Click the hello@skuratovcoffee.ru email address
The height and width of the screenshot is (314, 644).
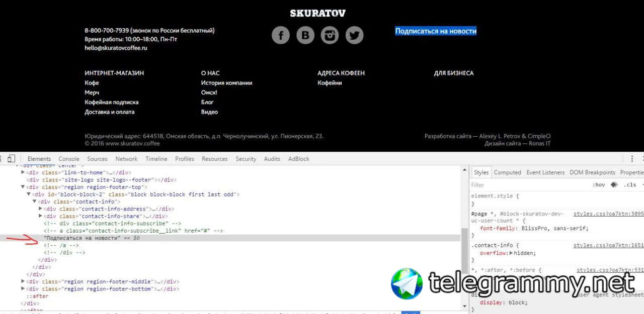116,48
